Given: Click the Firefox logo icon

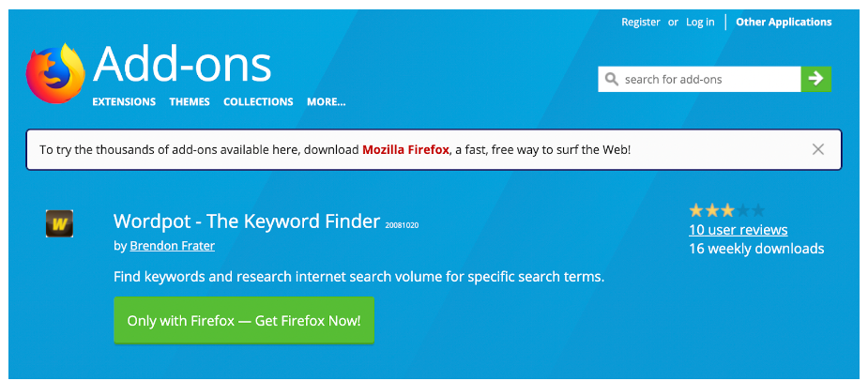Looking at the screenshot, I should [x=56, y=73].
